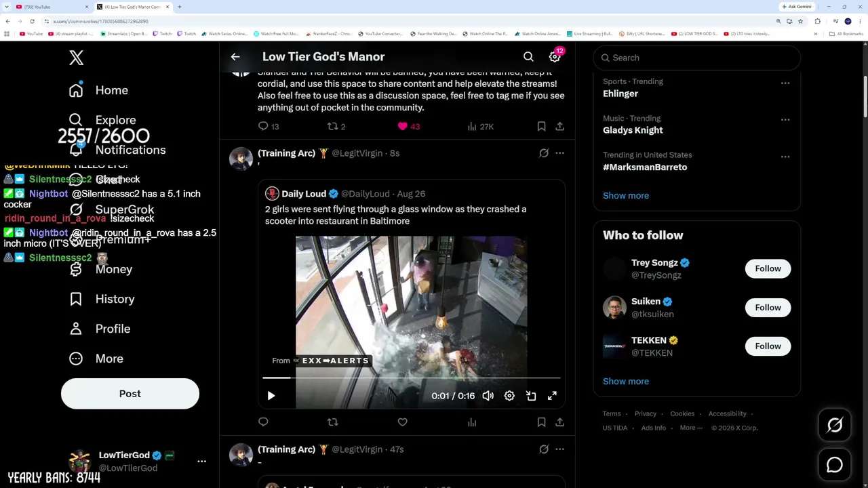Seek the video progress bar
The height and width of the screenshot is (488, 868).
point(411,378)
